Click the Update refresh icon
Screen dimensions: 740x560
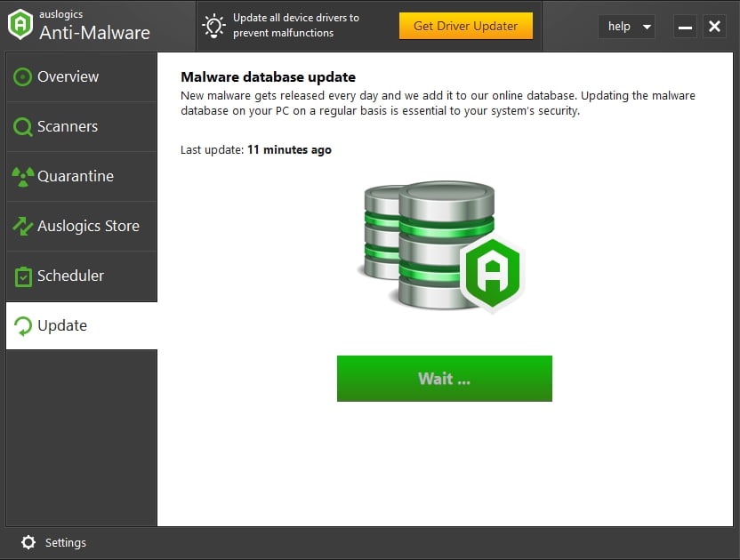[x=22, y=326]
